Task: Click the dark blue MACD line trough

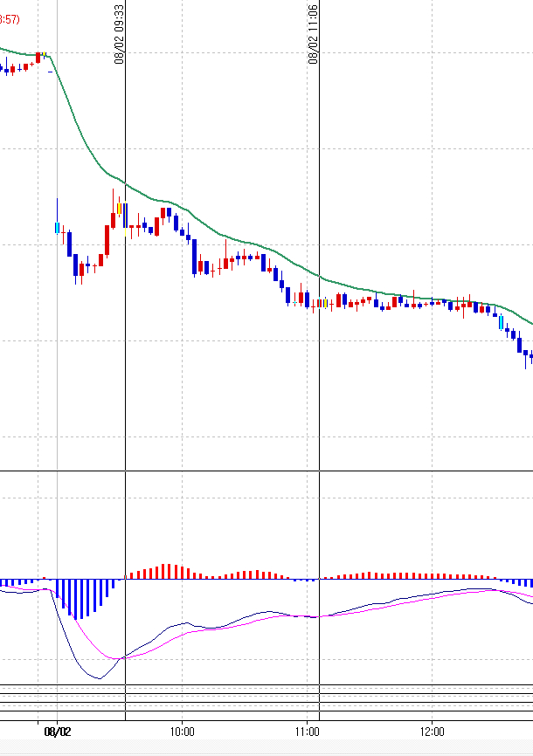Action: point(99,677)
